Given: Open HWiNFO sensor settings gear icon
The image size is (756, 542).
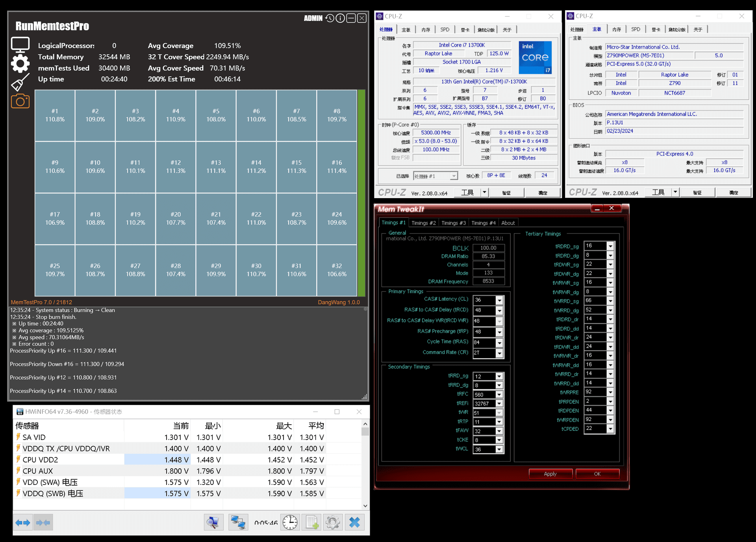Looking at the screenshot, I should (x=333, y=523).
